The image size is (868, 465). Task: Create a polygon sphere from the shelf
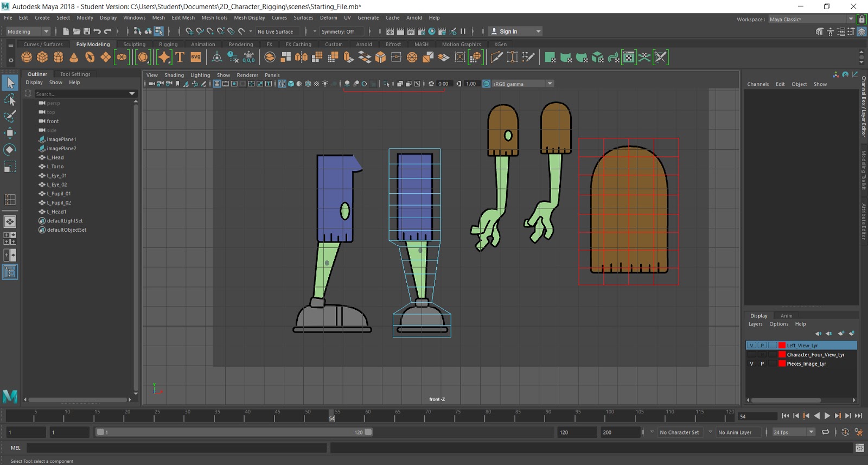click(27, 57)
